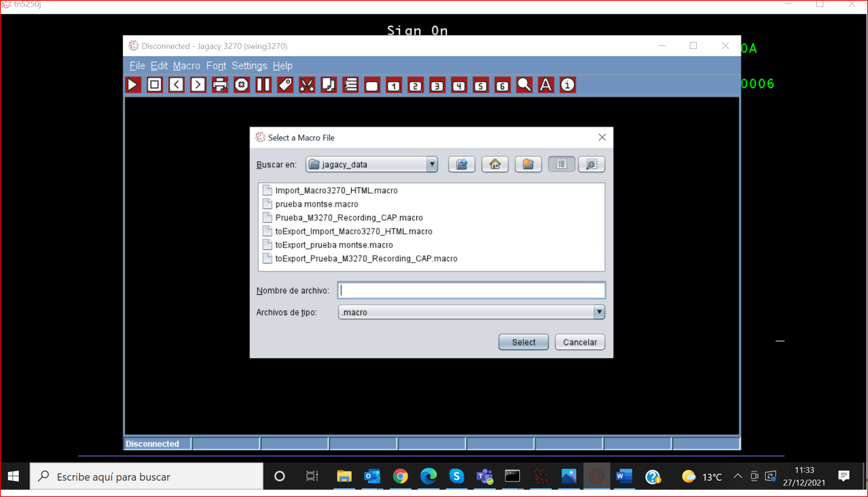Toggle the Details view button
This screenshot has height=497, width=868.
[592, 165]
